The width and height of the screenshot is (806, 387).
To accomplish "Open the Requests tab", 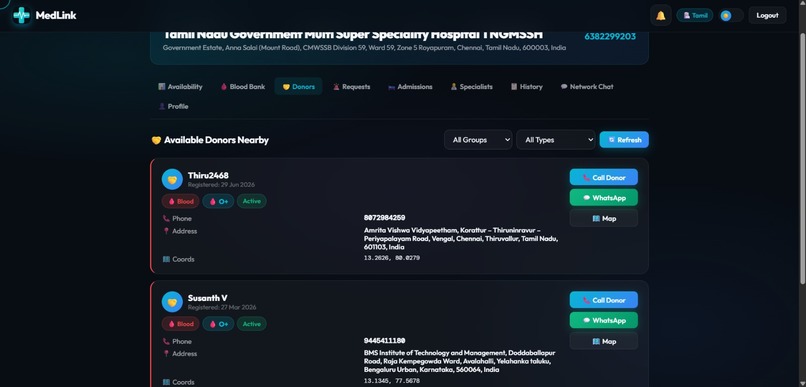I will 352,86.
